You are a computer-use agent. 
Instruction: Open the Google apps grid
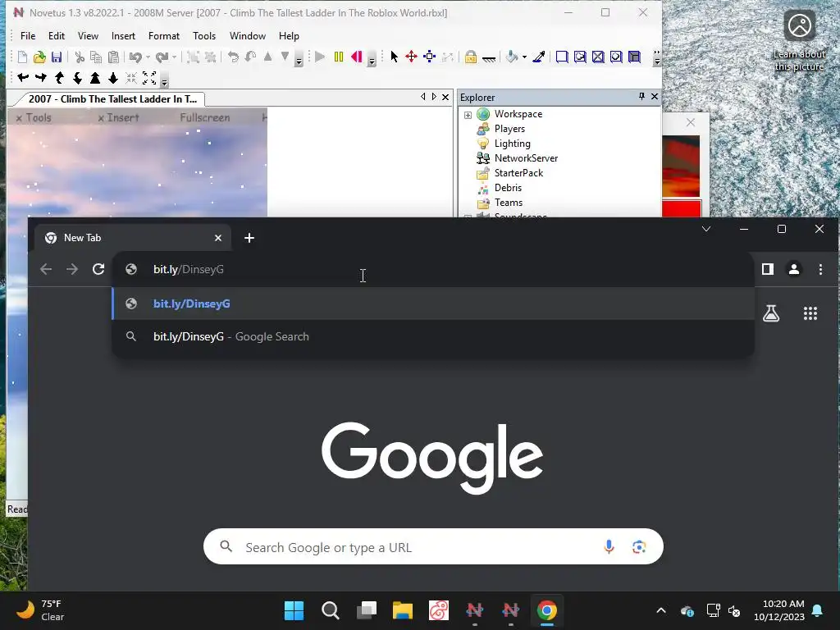[x=810, y=313]
